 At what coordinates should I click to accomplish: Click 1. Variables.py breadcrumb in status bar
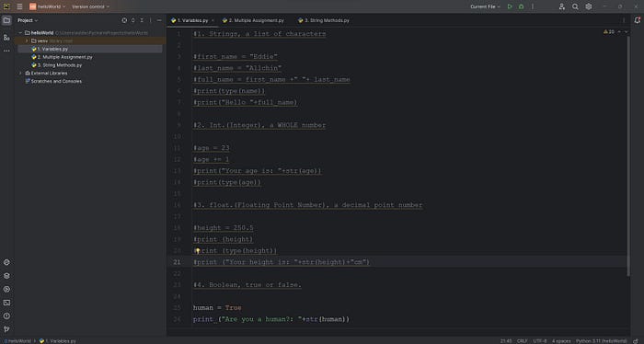tap(57, 340)
